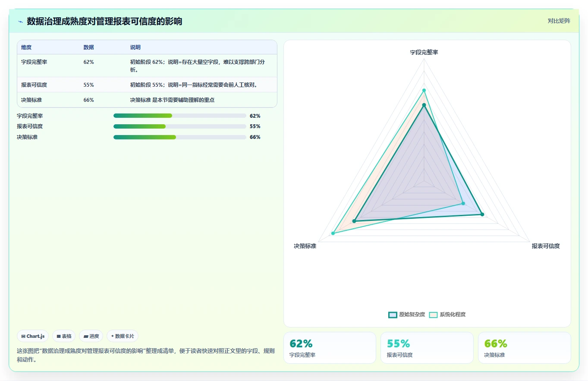588x381 pixels.
Task: Toggle the 系统化程度 legend entry
Action: click(447, 315)
